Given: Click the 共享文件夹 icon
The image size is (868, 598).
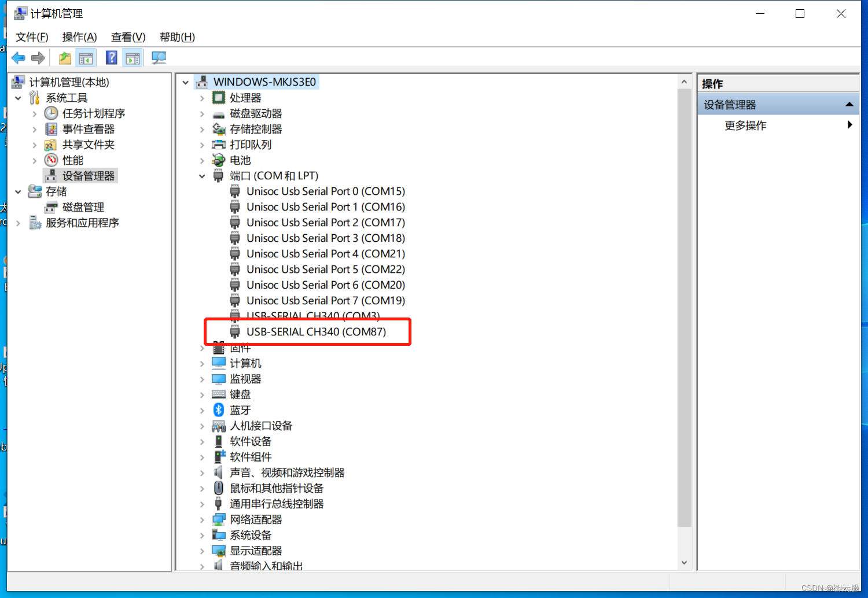Looking at the screenshot, I should point(51,145).
